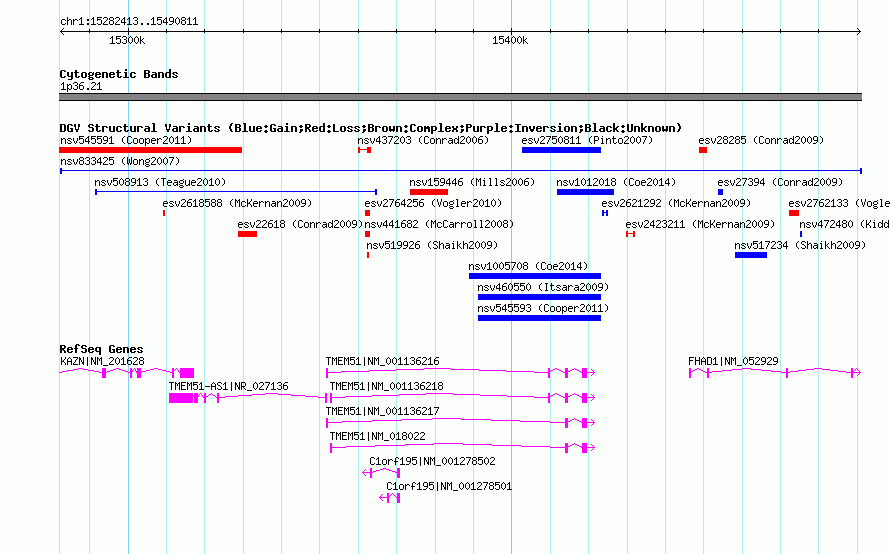Viewport: 890px width, 554px height.
Task: Select the KAZN|NM_201628 gene label
Action: tap(102, 361)
